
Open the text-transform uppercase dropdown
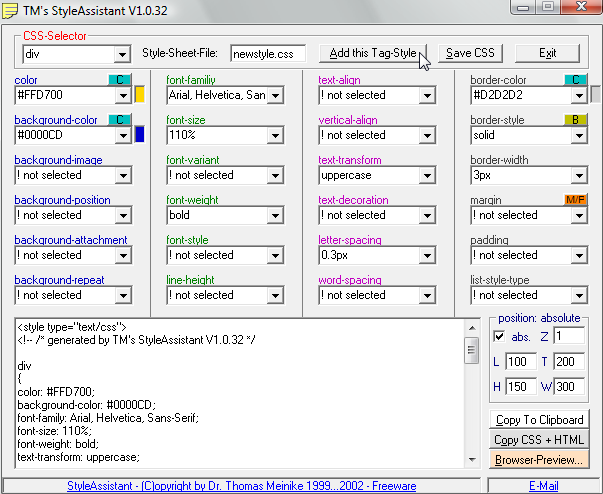point(427,175)
